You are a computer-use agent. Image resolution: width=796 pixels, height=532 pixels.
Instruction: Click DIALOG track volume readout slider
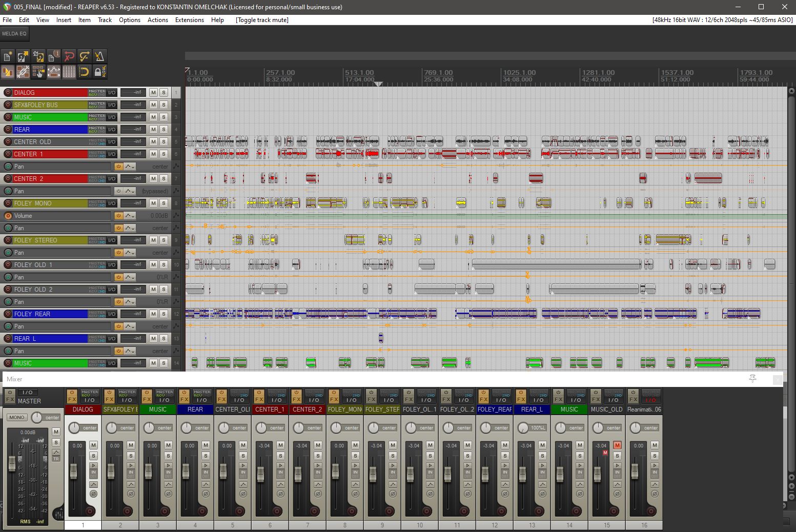(133, 93)
